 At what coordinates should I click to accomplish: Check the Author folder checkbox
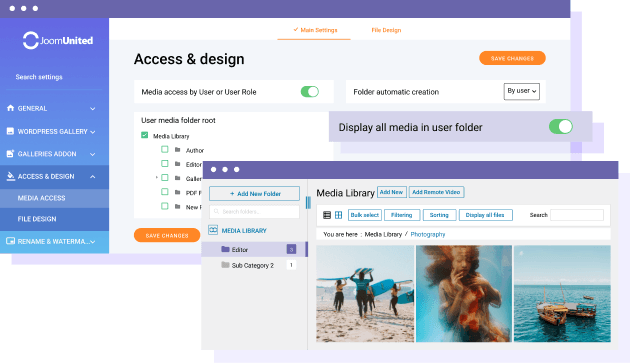click(x=165, y=150)
